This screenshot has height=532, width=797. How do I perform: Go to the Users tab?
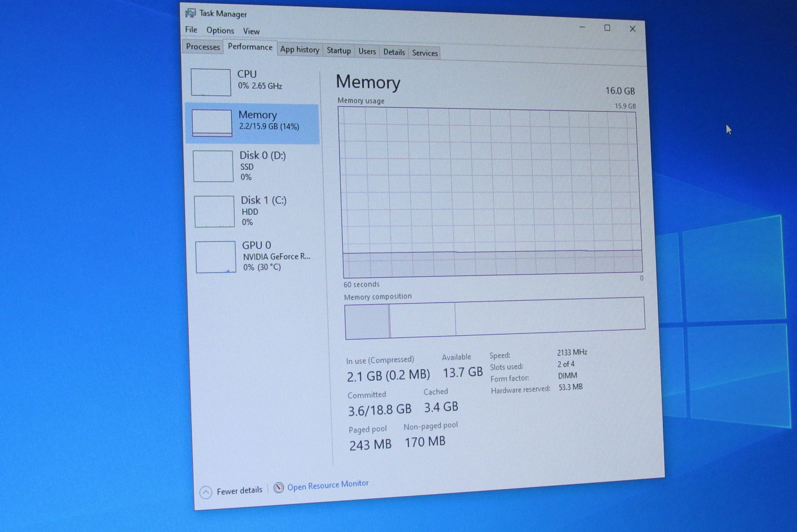[367, 51]
